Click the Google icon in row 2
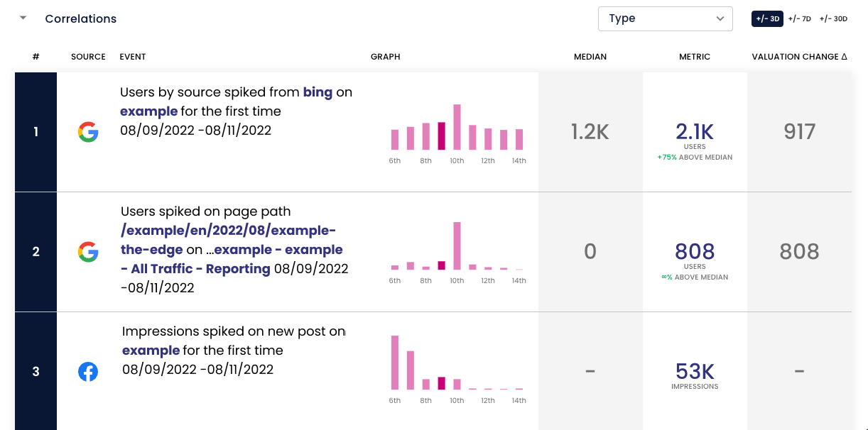 [x=88, y=252]
